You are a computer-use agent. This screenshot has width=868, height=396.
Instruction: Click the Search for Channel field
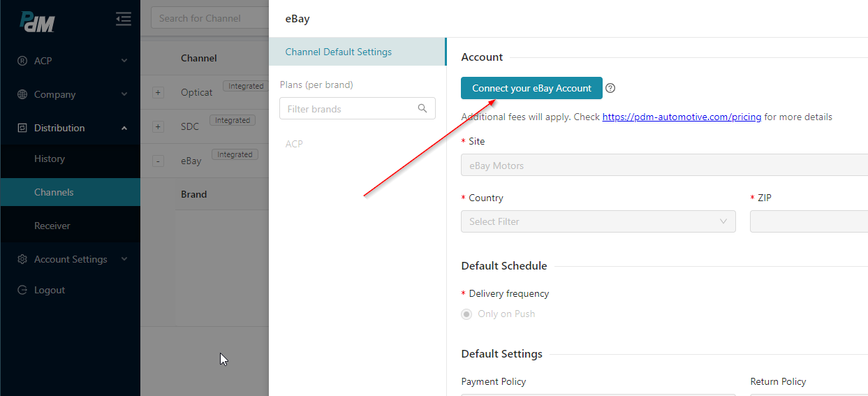click(x=209, y=18)
